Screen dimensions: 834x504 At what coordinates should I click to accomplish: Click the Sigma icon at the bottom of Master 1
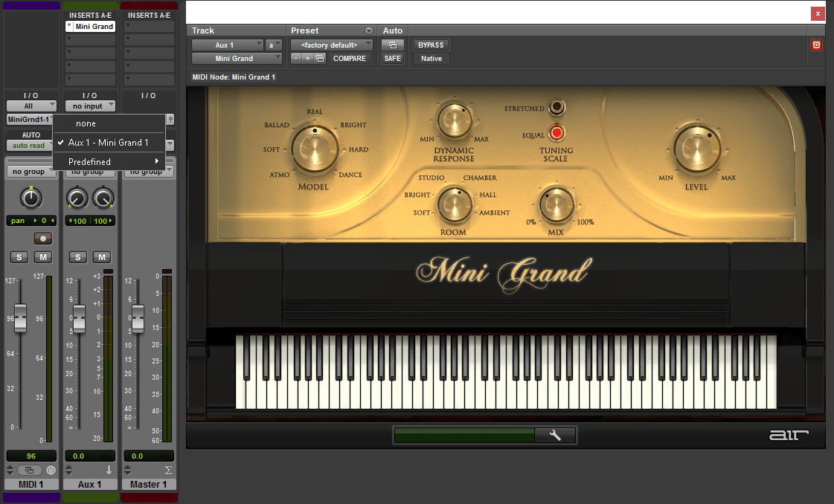point(170,469)
